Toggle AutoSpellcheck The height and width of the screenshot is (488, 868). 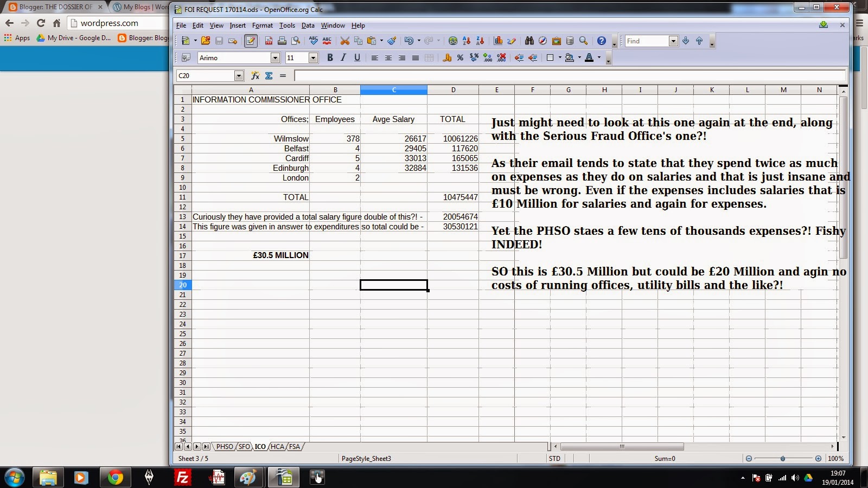(x=327, y=41)
